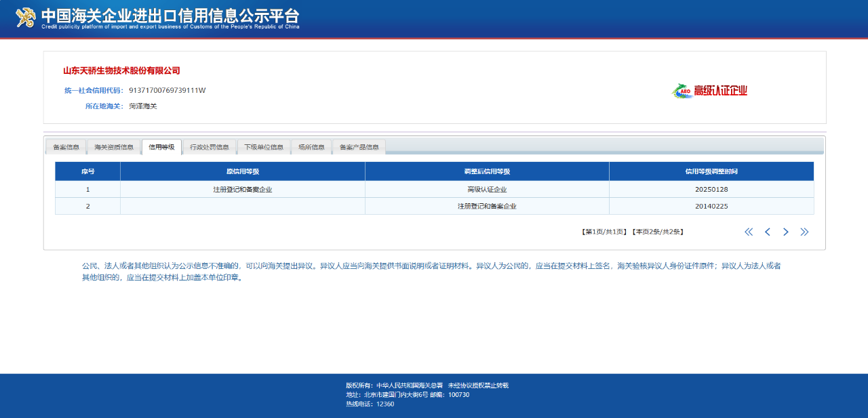The height and width of the screenshot is (418, 868).
Task: Open the 备案信息 tab
Action: (x=66, y=147)
